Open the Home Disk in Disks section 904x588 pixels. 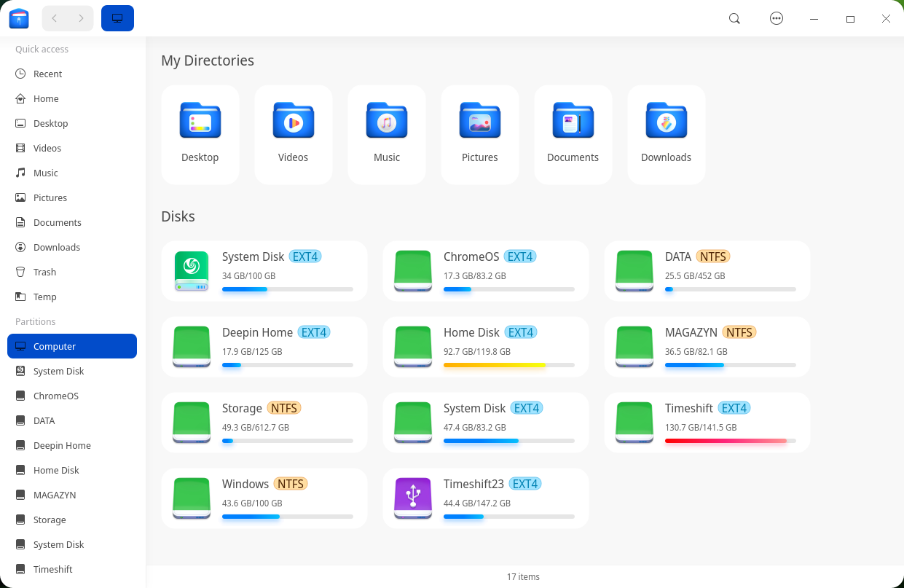[x=486, y=347]
